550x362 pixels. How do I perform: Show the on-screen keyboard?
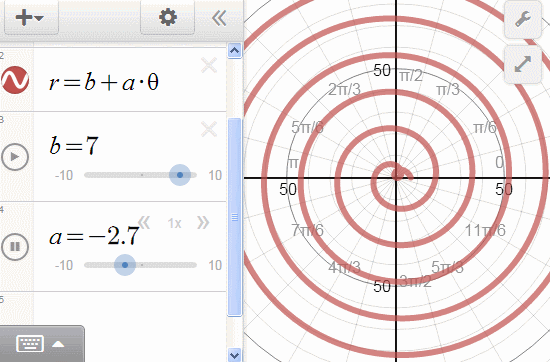tap(42, 344)
